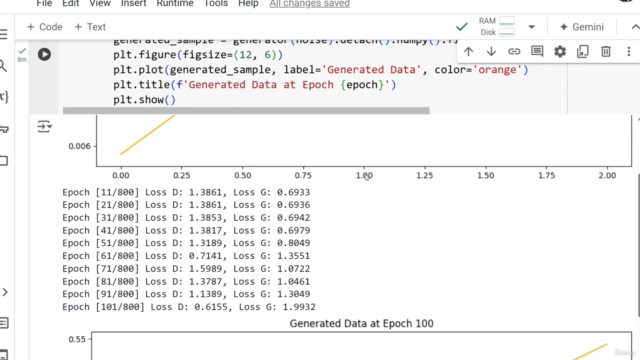Click the All changes saved link
640x360 pixels.
point(309,4)
